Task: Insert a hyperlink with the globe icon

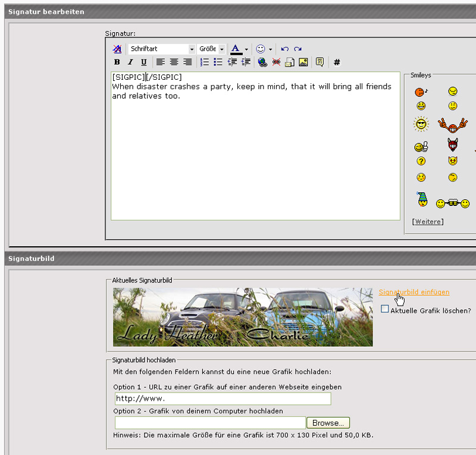Action: [x=262, y=62]
